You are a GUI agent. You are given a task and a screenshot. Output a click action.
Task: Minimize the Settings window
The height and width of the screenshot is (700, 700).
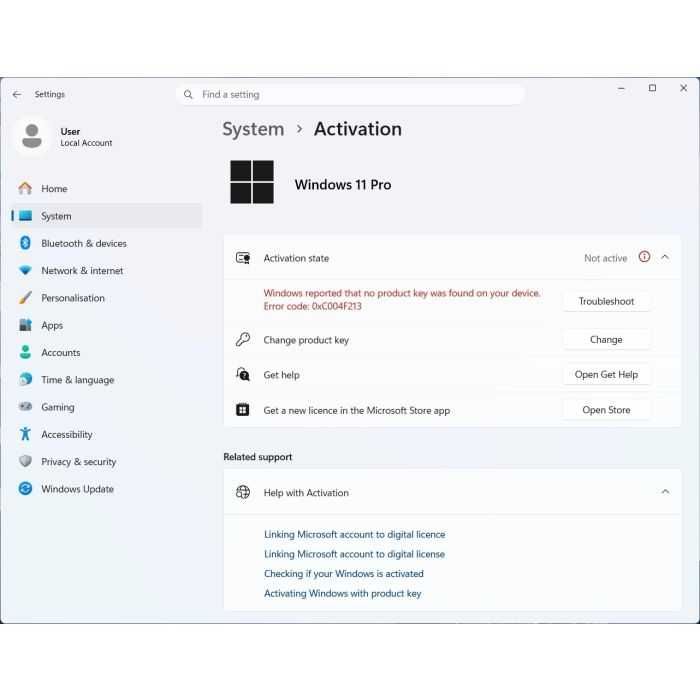[621, 88]
